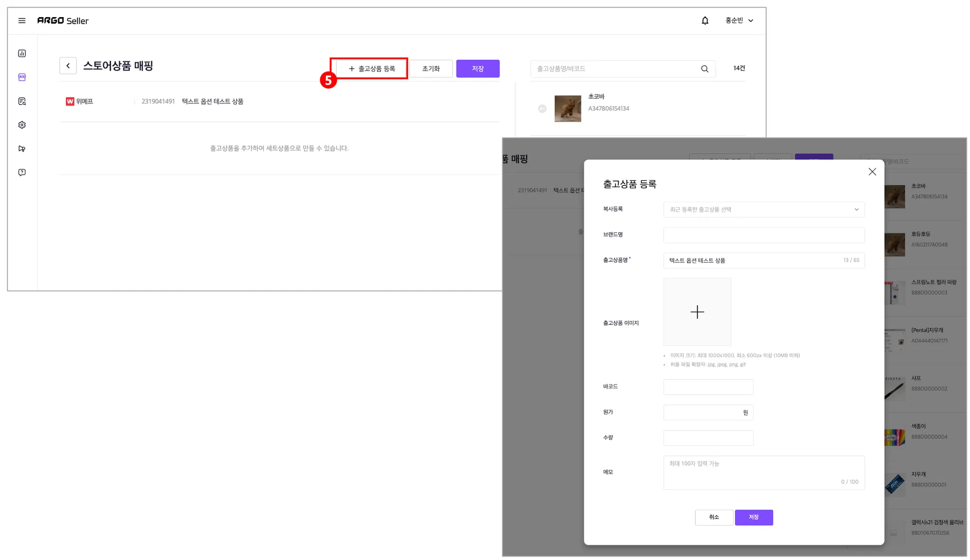Click the 바코드 input field
The image size is (970, 560).
pyautogui.click(x=708, y=387)
